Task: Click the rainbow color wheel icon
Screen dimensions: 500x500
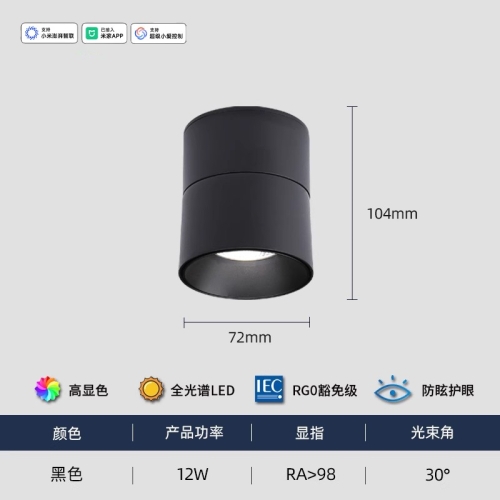Action: 48,389
